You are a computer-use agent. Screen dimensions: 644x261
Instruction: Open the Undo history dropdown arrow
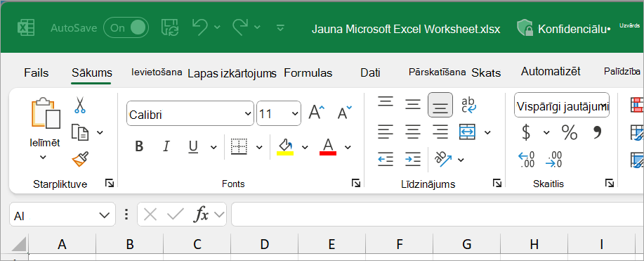(217, 27)
